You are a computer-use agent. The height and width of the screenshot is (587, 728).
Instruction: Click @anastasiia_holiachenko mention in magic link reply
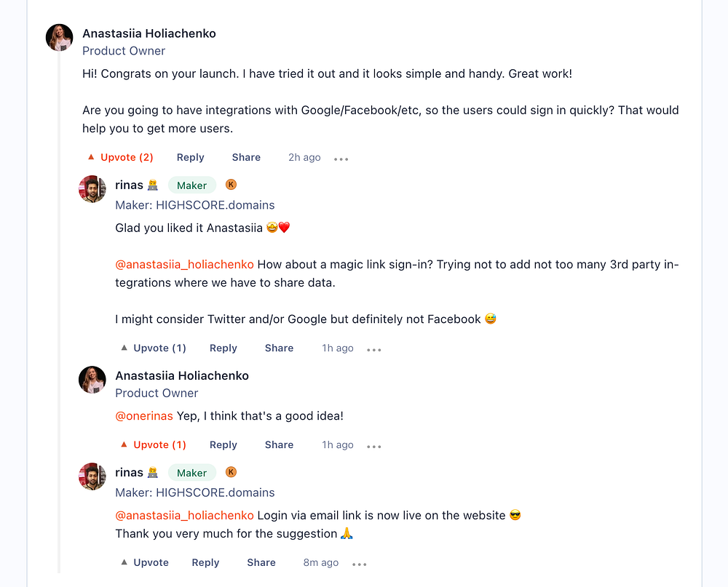coord(184,265)
